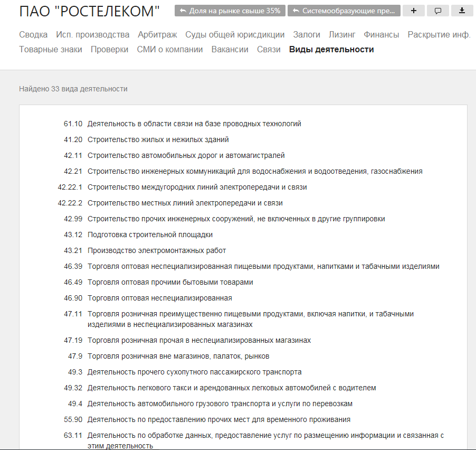Open the comment speech-bubble button

[x=438, y=11]
